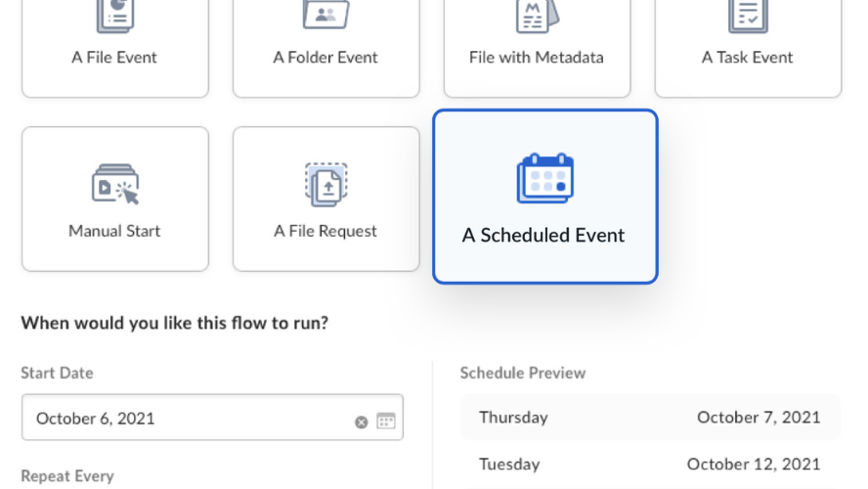
Task: Open the Start Date calendar picker
Action: point(386,422)
